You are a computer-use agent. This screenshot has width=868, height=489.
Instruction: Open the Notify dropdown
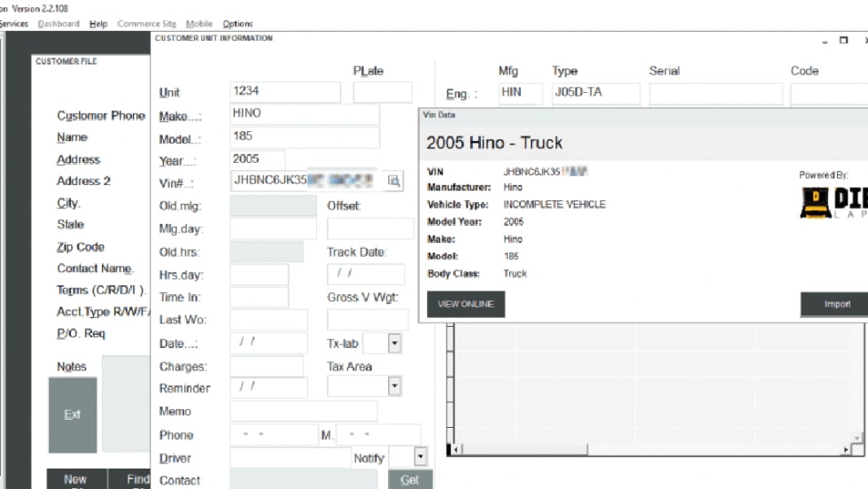coord(421,457)
